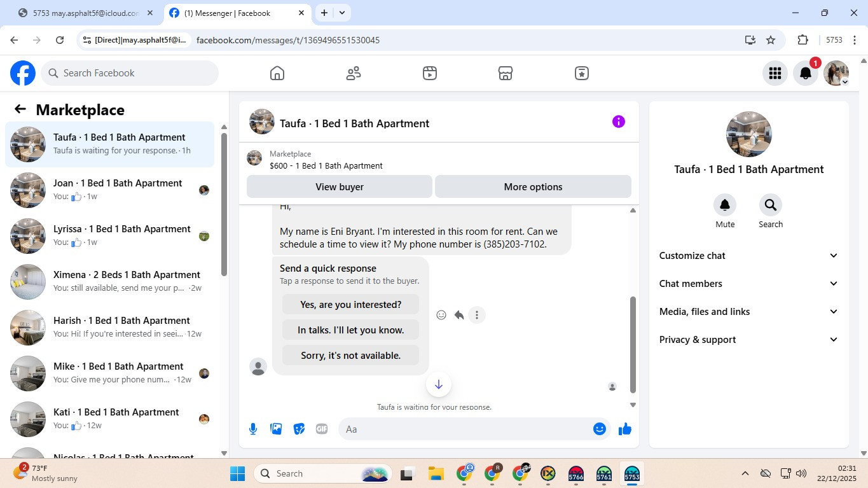Screen dimensions: 868x488
Task: Focus the Search Facebook field
Action: point(130,73)
